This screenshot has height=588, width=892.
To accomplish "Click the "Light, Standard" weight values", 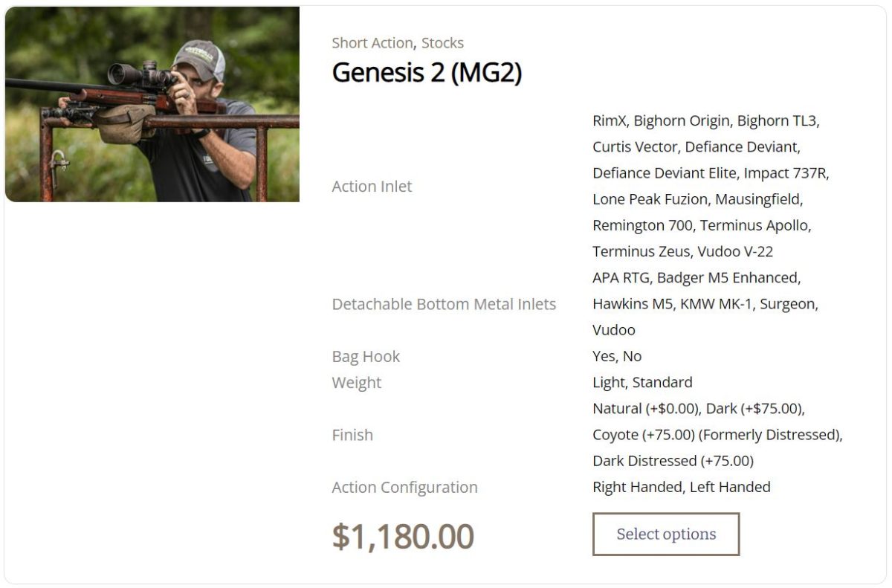I will tap(641, 383).
